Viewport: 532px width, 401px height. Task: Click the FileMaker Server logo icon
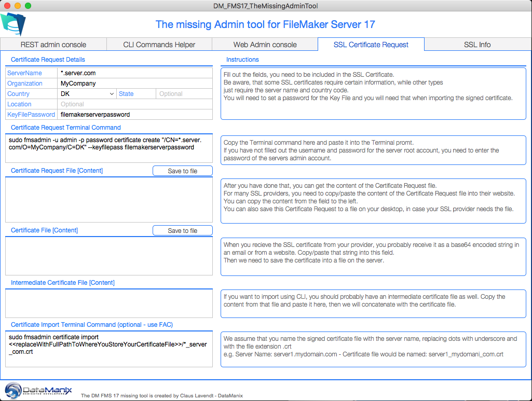coord(13,24)
